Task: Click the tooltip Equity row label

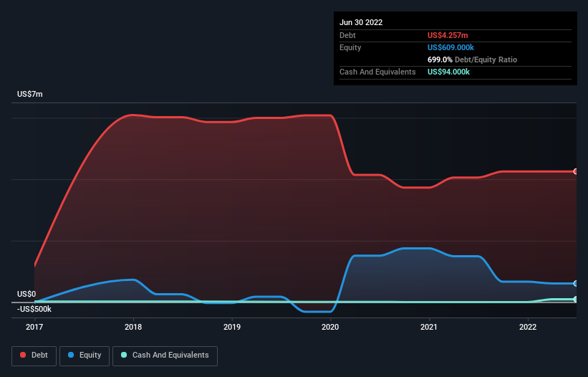Action: 350,47
